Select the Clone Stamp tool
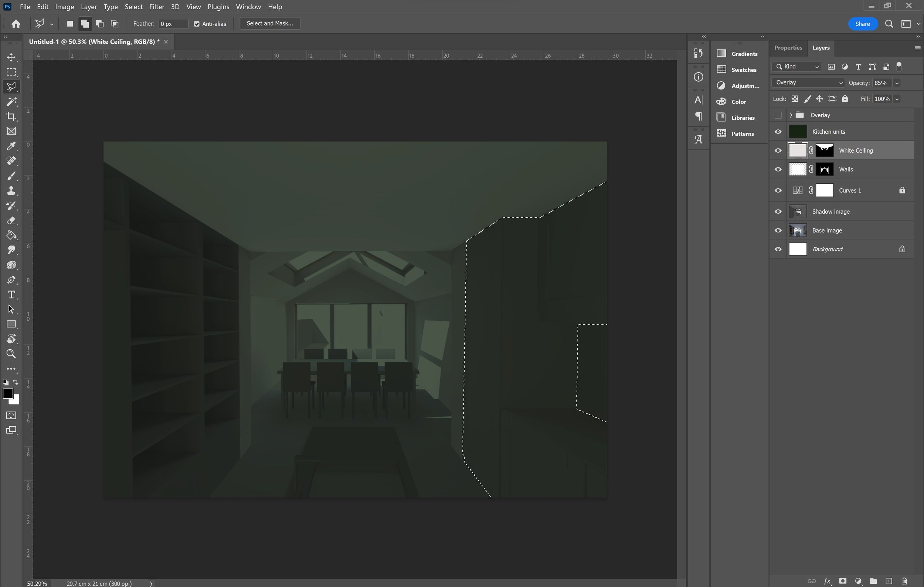 coord(11,191)
